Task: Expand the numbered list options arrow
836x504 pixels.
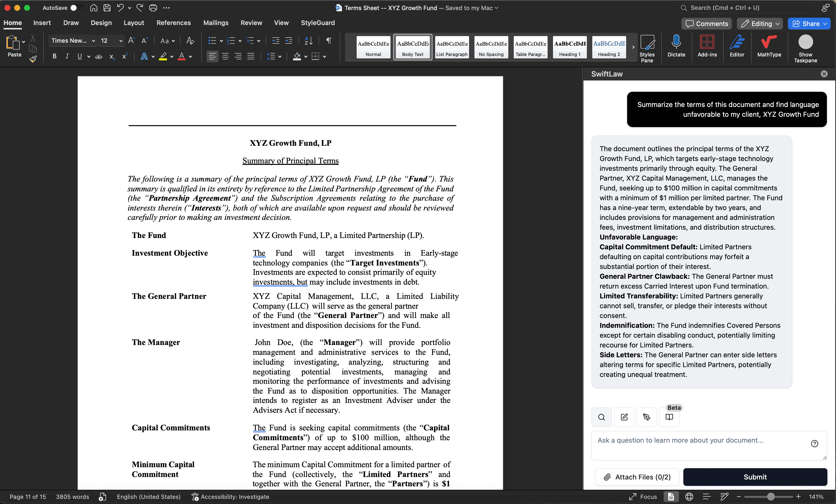Action: [x=240, y=41]
